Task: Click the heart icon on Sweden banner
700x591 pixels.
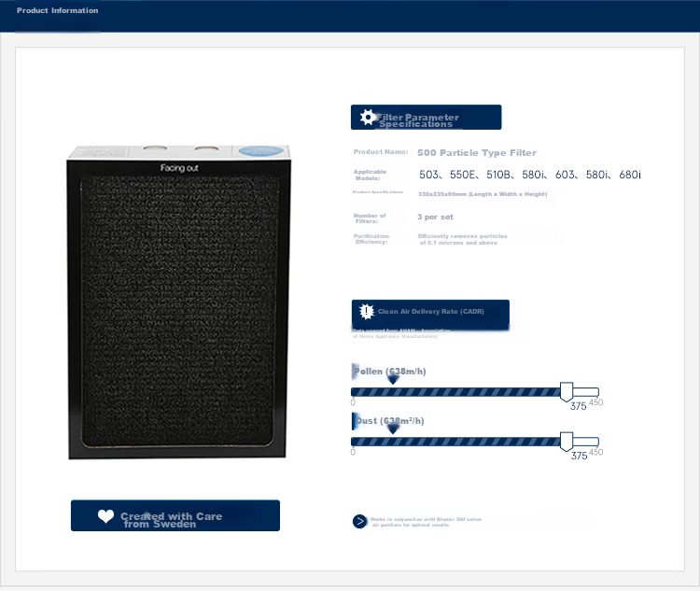Action: [x=105, y=516]
